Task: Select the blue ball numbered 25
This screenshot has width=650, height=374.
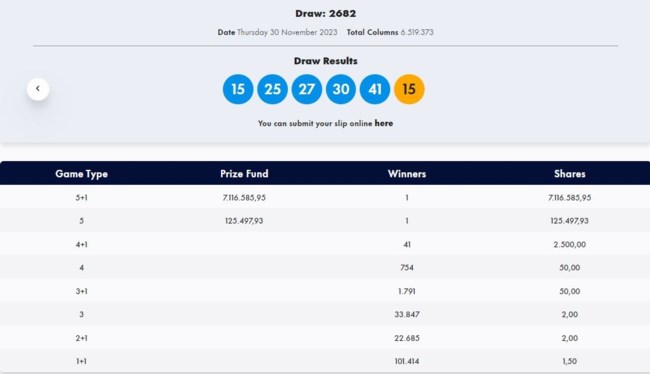Action: tap(272, 89)
